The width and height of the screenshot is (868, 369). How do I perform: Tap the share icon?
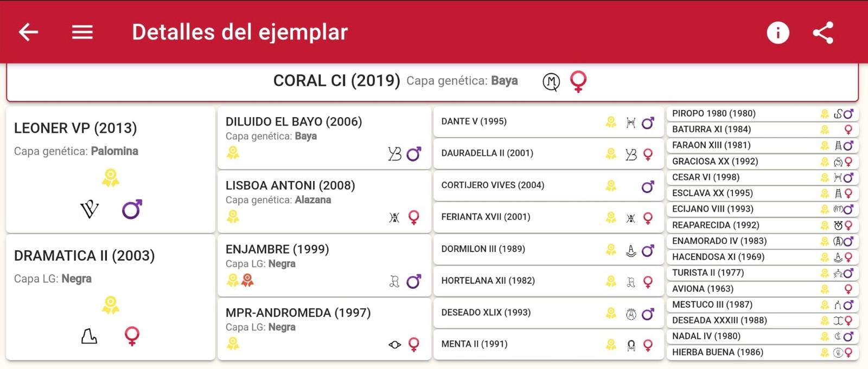pyautogui.click(x=823, y=33)
